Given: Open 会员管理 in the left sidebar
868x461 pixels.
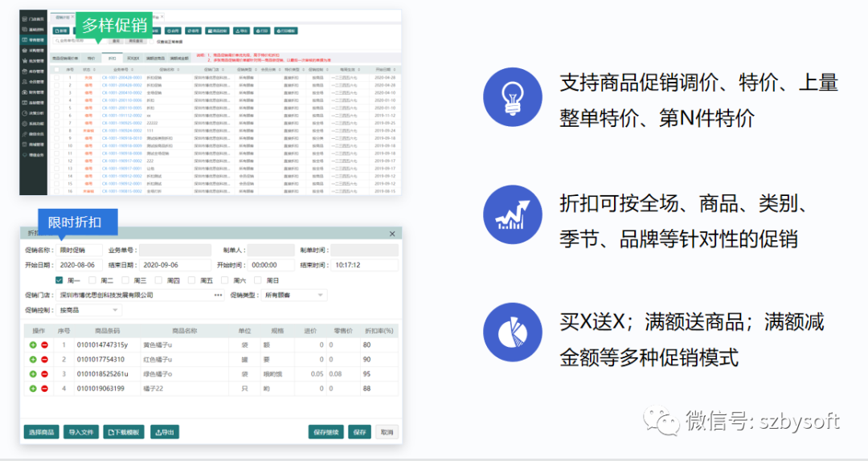Looking at the screenshot, I should tap(33, 81).
